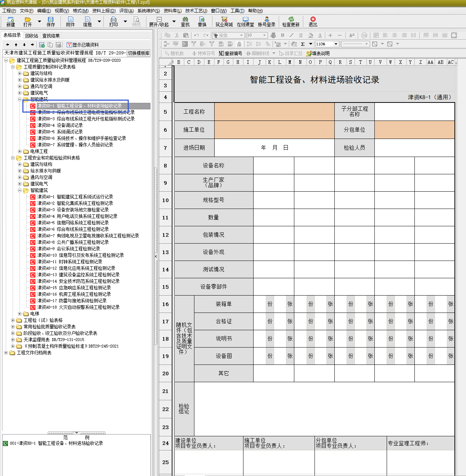This screenshot has width=466, height=476.
Task: Click the 打开 (Open) folder icon
Action: pos(27,22)
